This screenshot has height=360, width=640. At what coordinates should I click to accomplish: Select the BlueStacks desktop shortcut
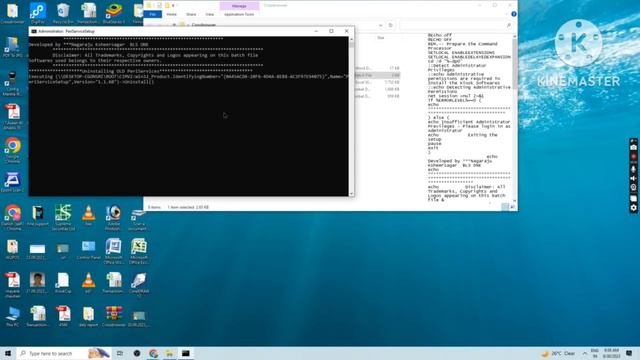pyautogui.click(x=114, y=13)
